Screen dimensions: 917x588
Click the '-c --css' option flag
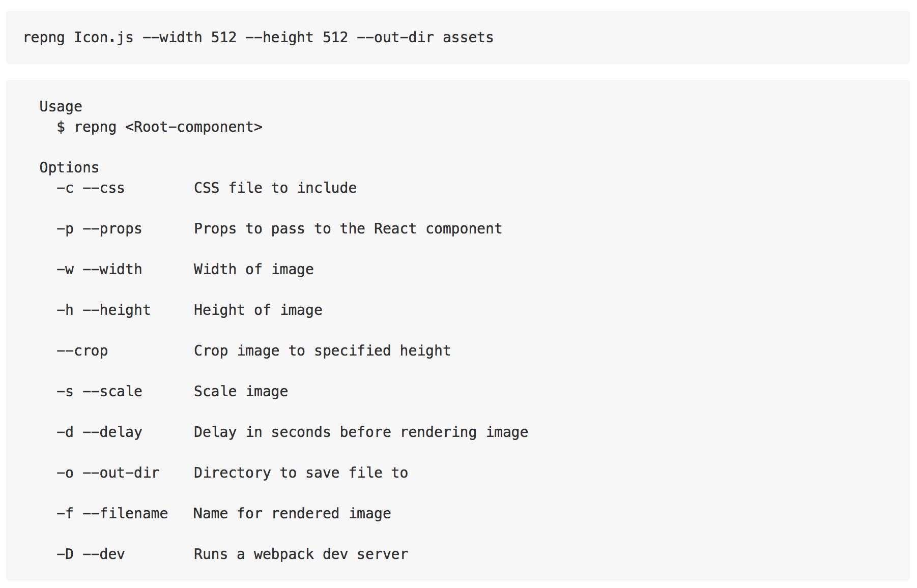pos(91,188)
